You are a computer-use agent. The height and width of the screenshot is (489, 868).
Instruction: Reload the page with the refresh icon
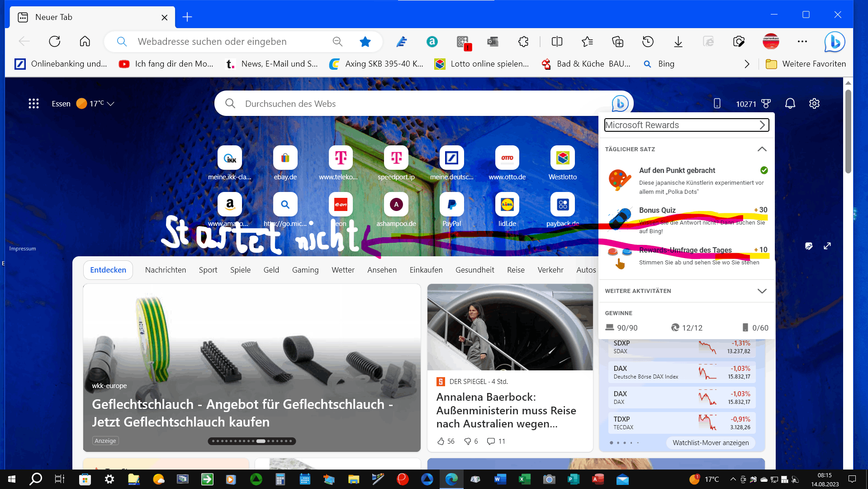(x=55, y=42)
